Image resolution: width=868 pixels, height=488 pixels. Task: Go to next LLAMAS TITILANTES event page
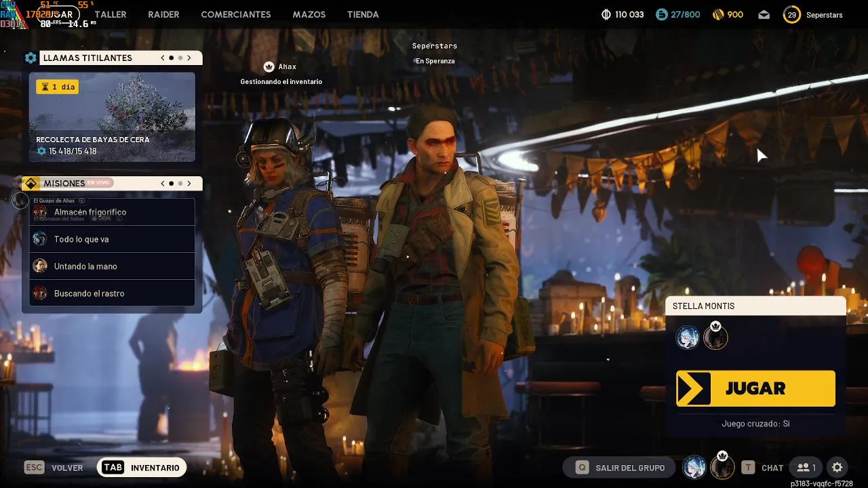[189, 58]
